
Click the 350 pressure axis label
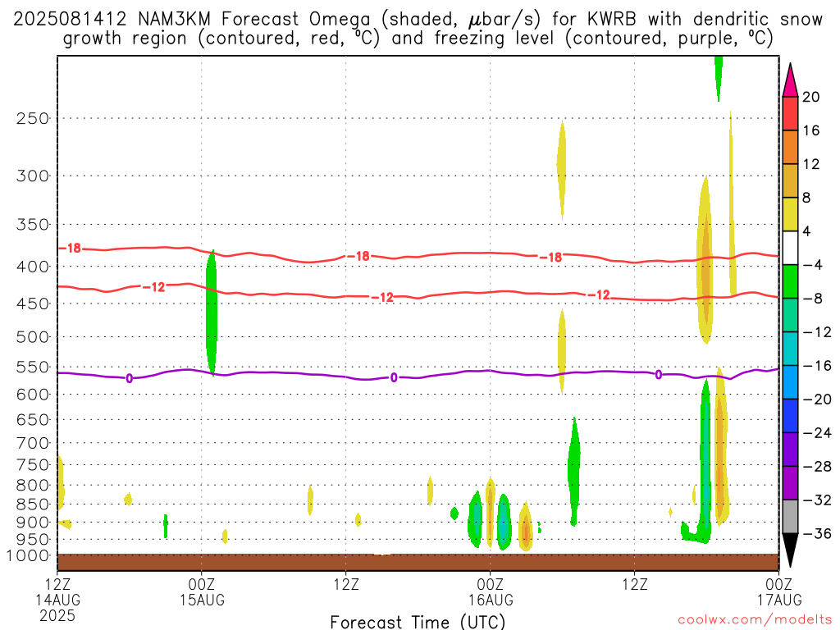pos(33,225)
